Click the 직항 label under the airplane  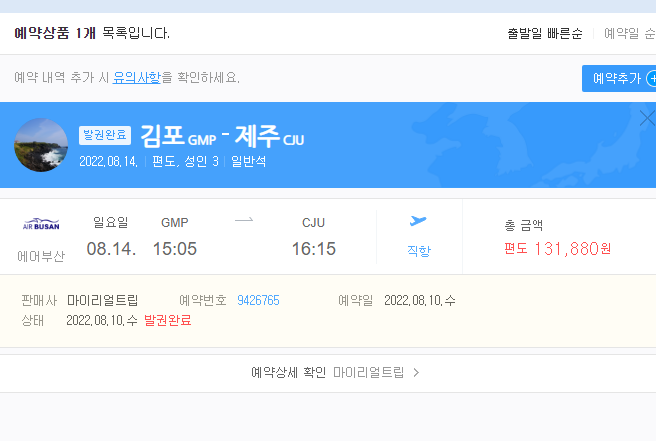click(x=418, y=251)
